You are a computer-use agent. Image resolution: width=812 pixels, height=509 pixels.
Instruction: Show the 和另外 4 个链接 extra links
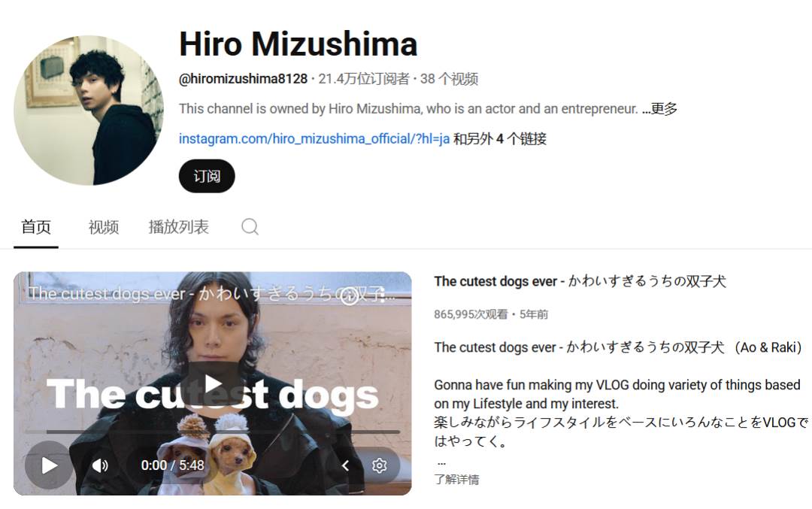tap(500, 139)
